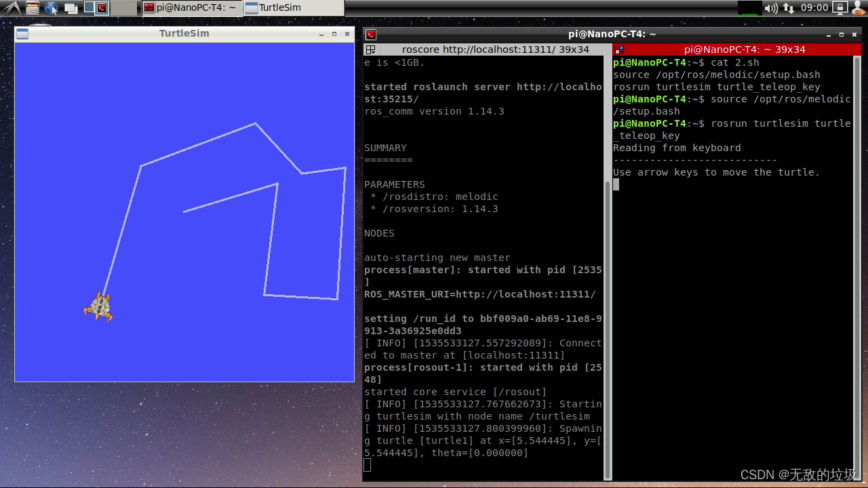868x488 pixels.
Task: Maximize the pi@NanoPC-T4 terminal window
Action: (842, 35)
